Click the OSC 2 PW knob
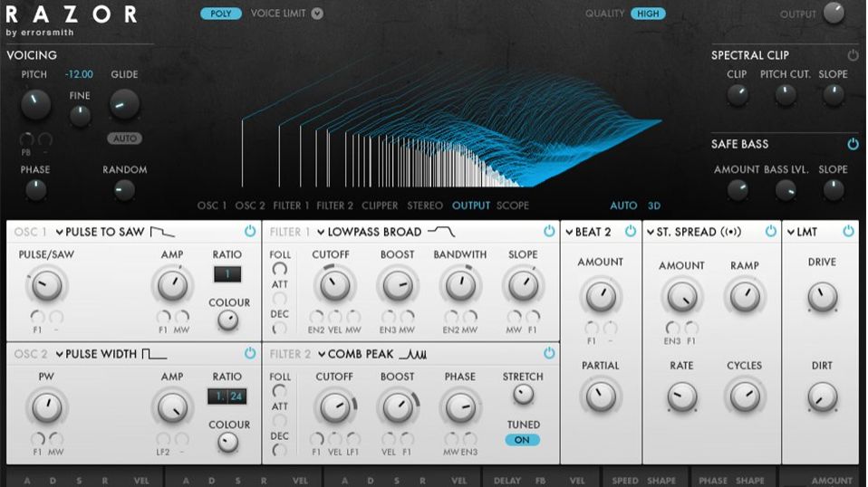The image size is (868, 487). 46,408
